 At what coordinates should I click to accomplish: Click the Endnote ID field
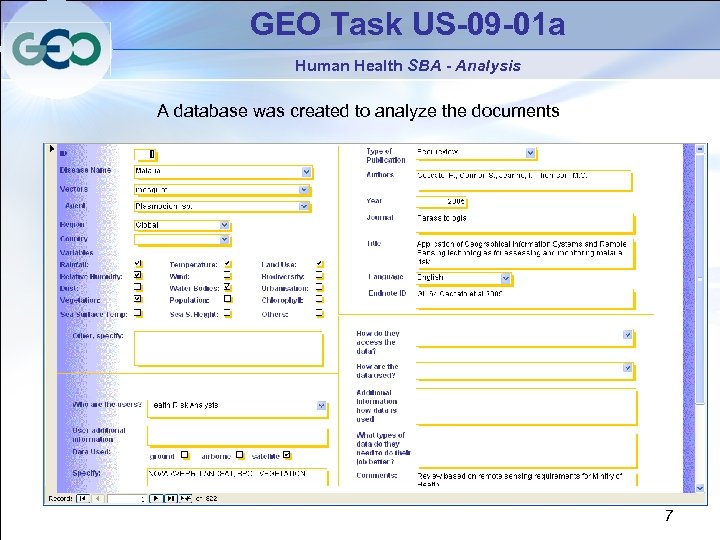tap(525, 298)
